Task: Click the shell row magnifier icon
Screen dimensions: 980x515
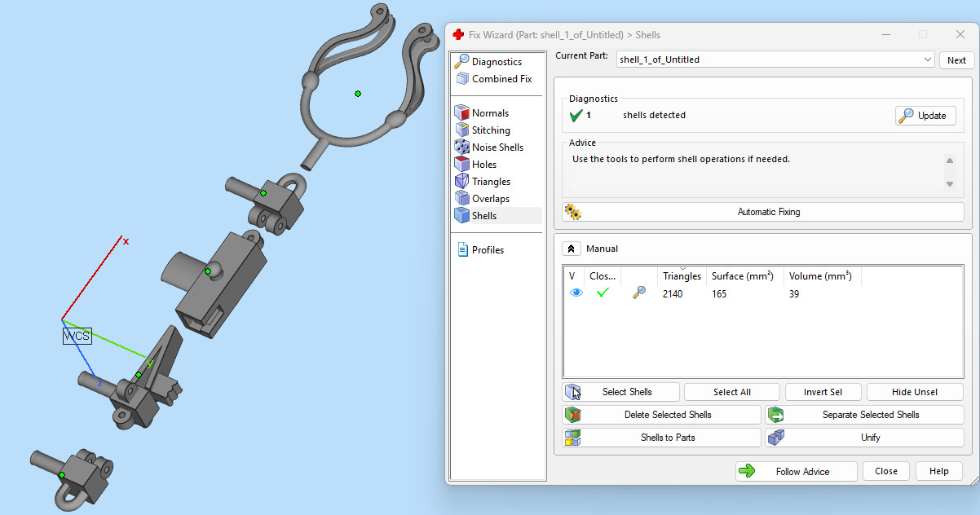Action: click(639, 293)
